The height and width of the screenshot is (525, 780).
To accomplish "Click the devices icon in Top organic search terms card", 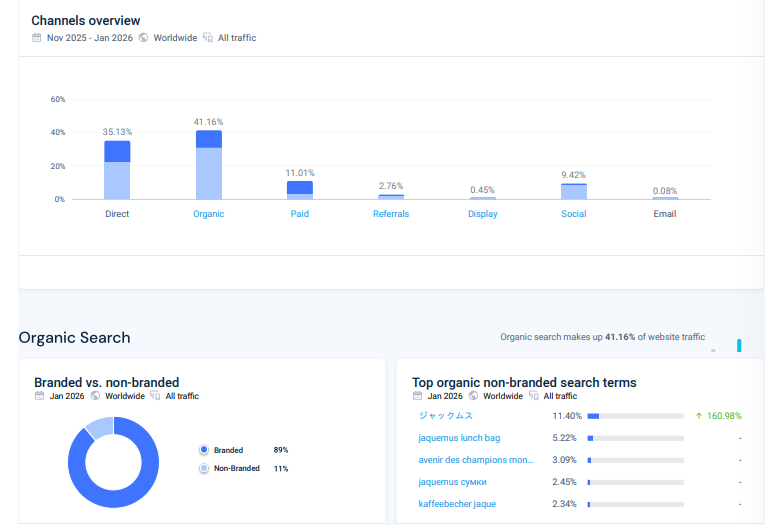I will tap(533, 396).
